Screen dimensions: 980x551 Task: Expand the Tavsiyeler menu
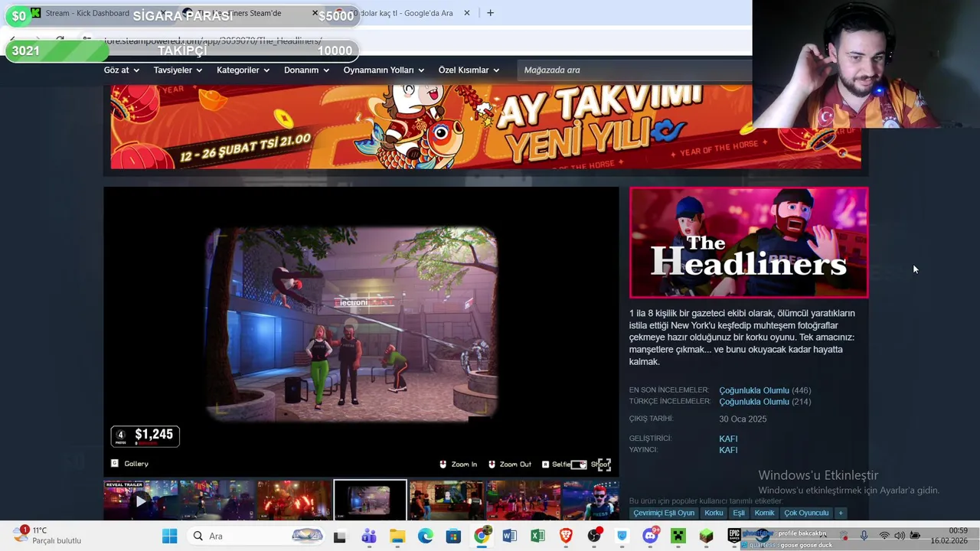pos(178,70)
